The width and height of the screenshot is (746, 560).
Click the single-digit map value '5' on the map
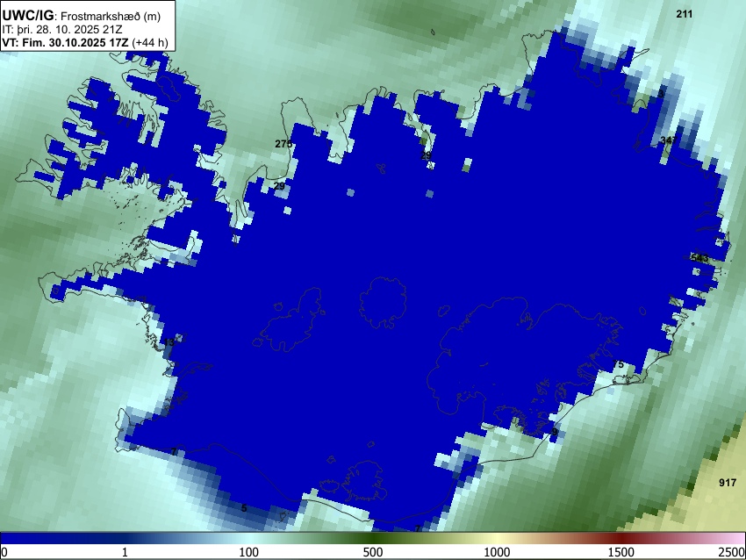point(244,508)
